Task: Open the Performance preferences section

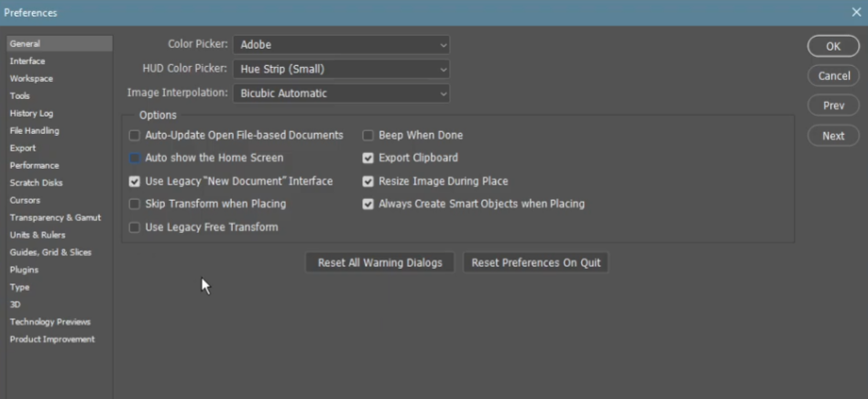Action: [x=34, y=166]
